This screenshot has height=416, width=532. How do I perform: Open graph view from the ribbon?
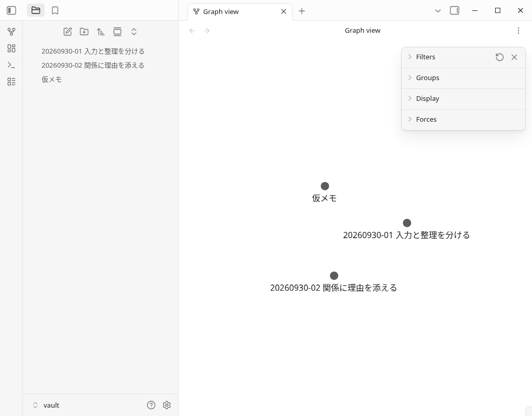pyautogui.click(x=11, y=32)
